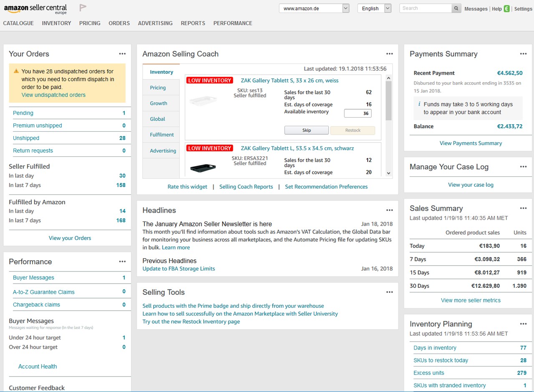Image resolution: width=534 pixels, height=392 pixels.
Task: Click the info icon in funds notice
Action: 419,104
